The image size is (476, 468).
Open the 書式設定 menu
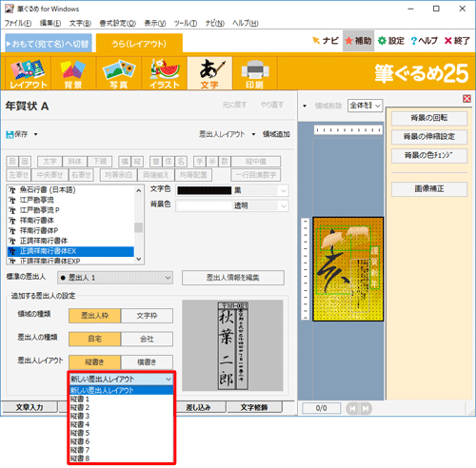pyautogui.click(x=117, y=23)
